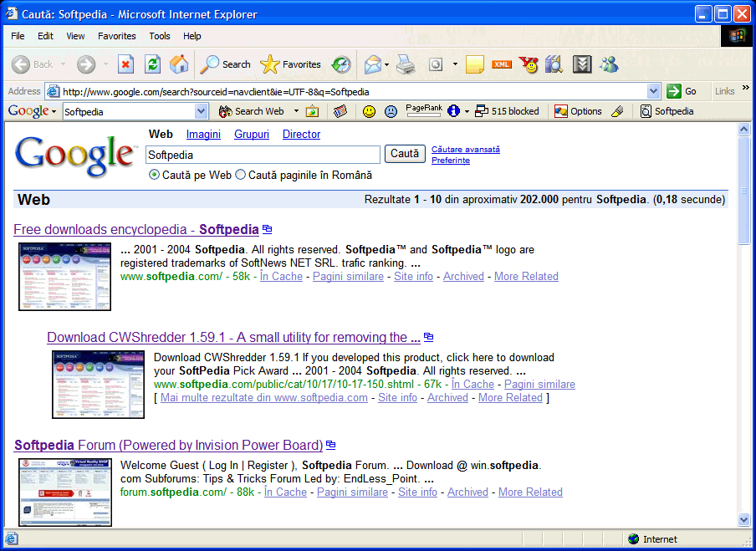Click the Messenger people icon

click(609, 64)
